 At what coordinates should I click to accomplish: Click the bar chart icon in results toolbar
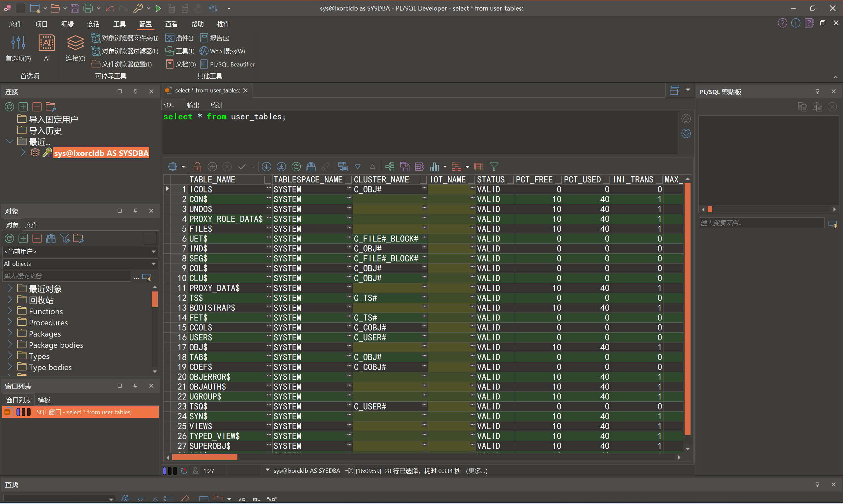434,167
